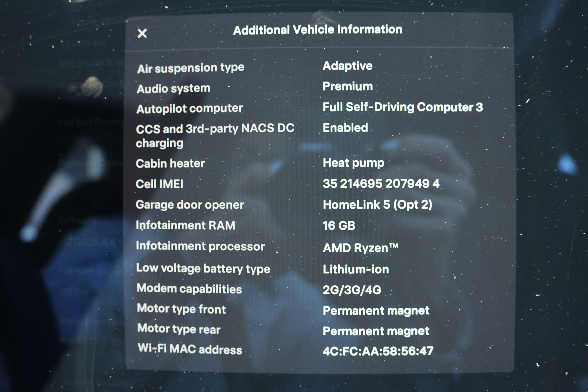The height and width of the screenshot is (392, 588).
Task: Tap the Motor type front label
Action: click(x=181, y=309)
